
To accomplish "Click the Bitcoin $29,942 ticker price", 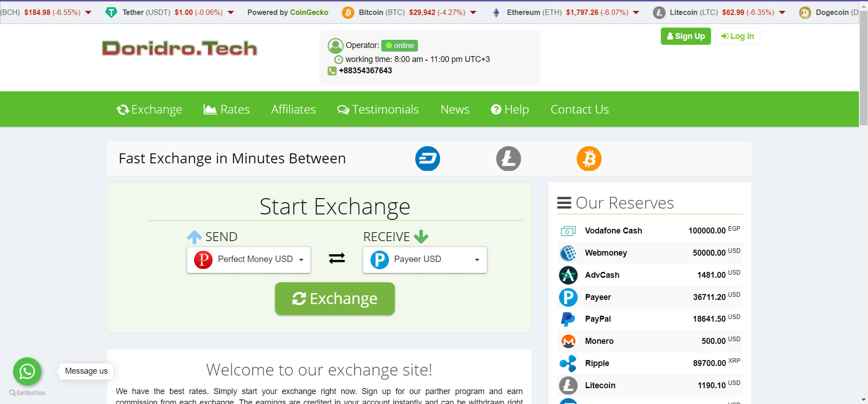I will pyautogui.click(x=422, y=13).
